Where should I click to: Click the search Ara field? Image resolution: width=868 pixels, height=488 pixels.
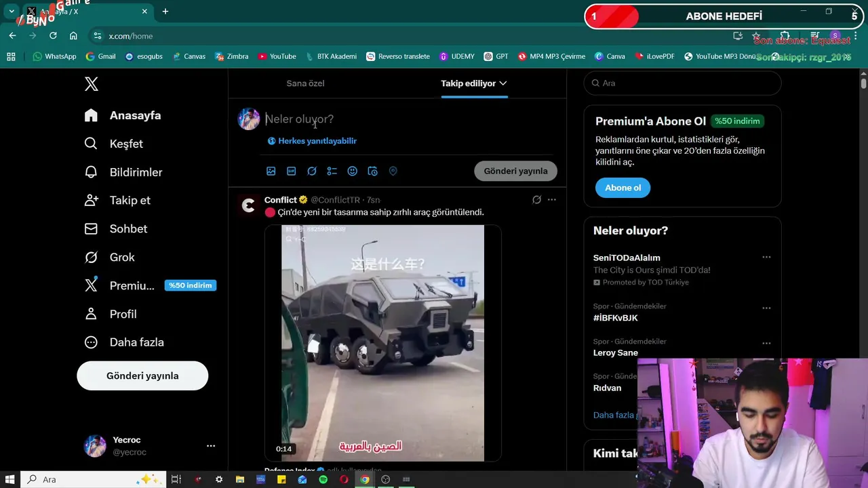683,83
